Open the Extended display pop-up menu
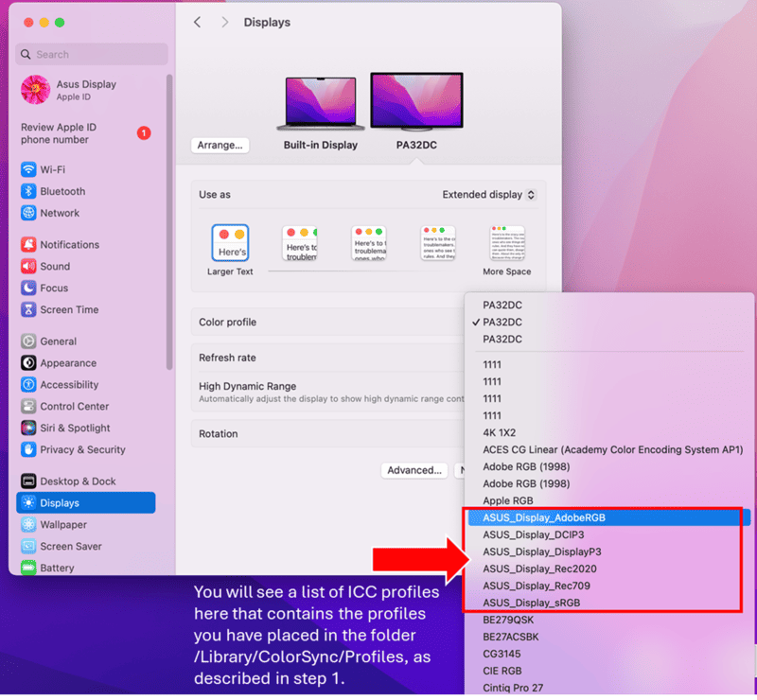Screen dimensions: 757x700 489,195
